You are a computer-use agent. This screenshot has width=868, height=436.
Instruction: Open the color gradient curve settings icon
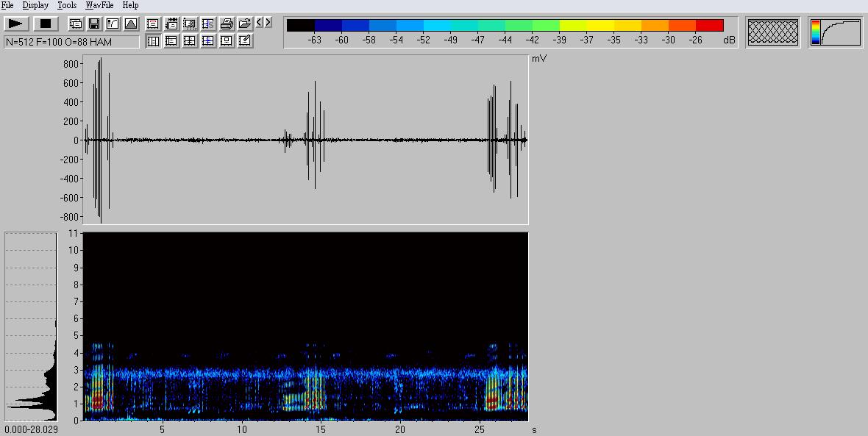[836, 32]
